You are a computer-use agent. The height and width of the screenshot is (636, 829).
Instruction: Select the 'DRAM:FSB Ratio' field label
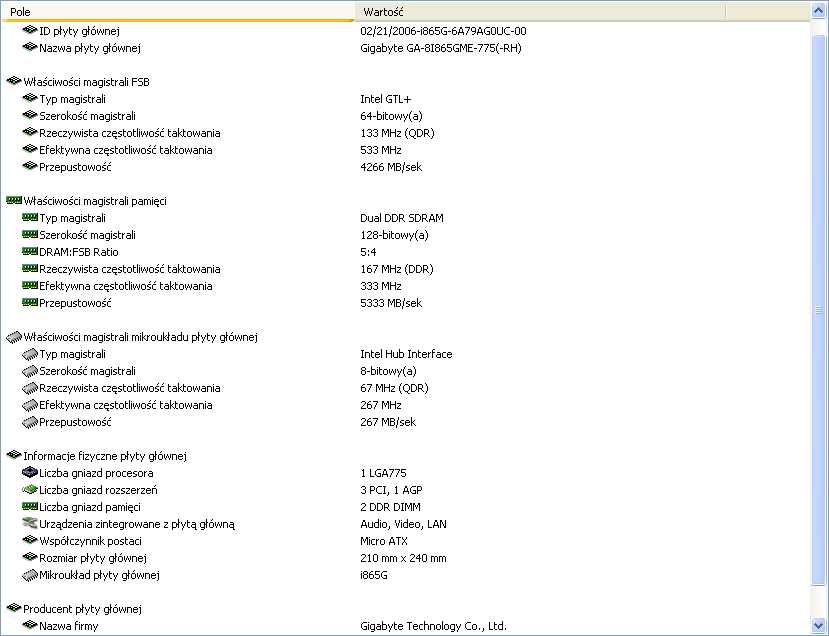(79, 252)
